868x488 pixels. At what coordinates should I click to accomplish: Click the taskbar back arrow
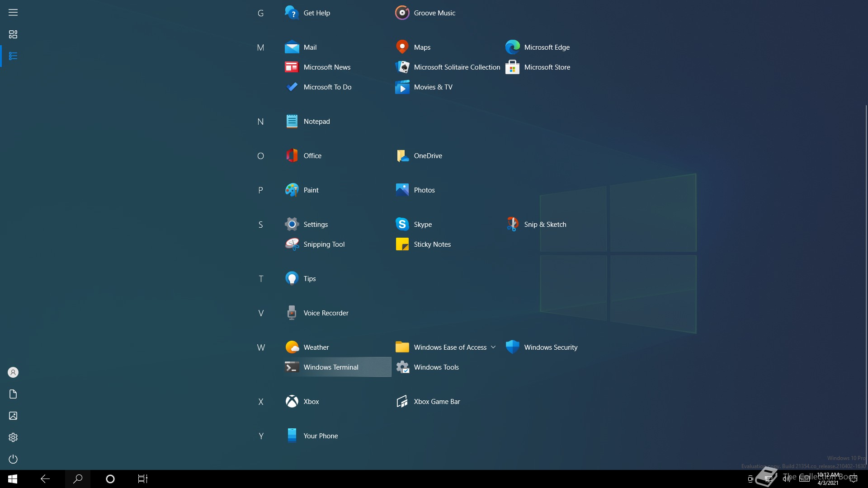[x=45, y=479]
